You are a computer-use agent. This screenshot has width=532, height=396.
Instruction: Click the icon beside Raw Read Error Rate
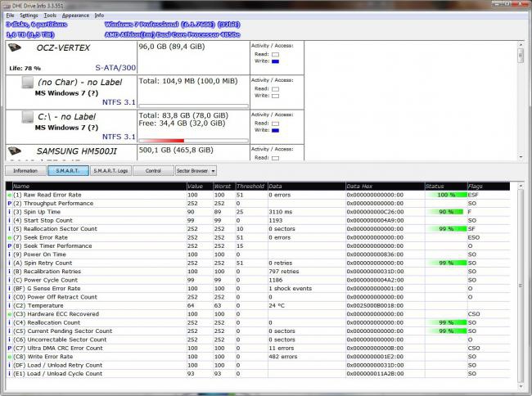(9, 196)
